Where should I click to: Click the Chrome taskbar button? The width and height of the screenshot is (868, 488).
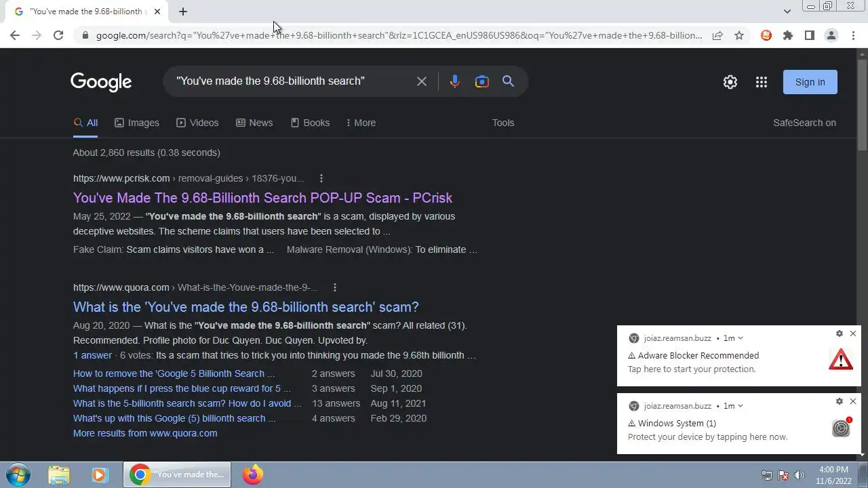click(177, 474)
